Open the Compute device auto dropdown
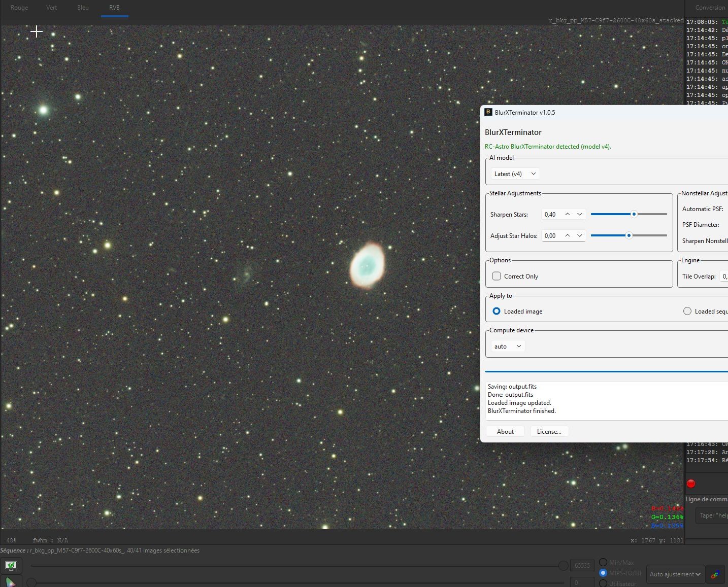Image resolution: width=728 pixels, height=587 pixels. pos(508,346)
